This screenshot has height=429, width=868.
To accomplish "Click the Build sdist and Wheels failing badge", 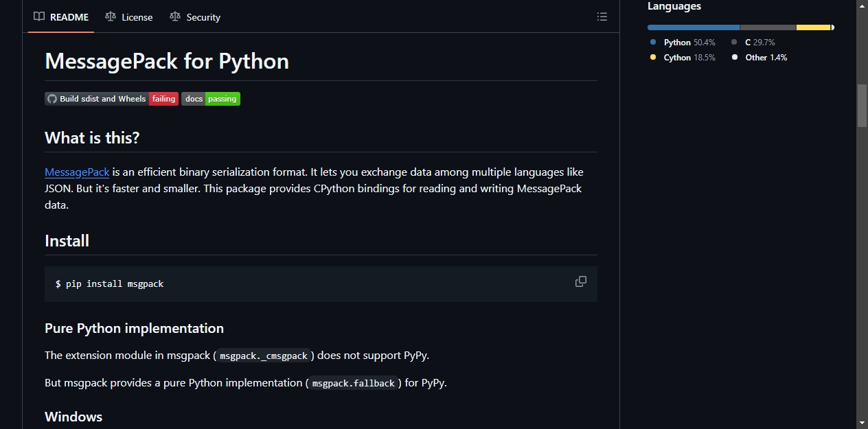I will (x=112, y=99).
